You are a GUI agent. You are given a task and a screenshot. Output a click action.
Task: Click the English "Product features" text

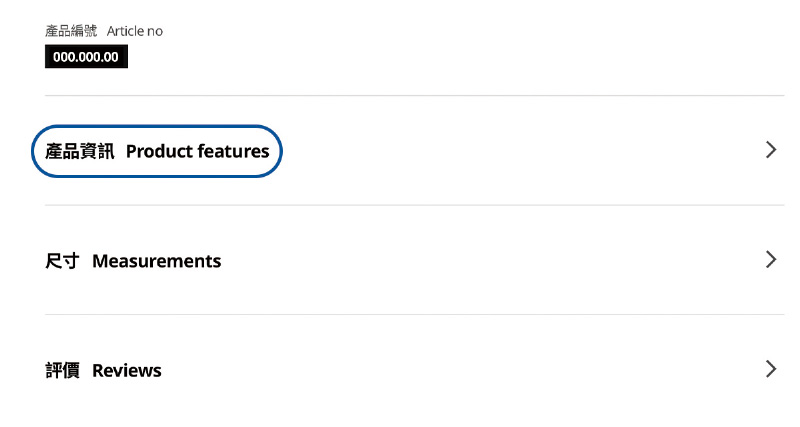(x=198, y=152)
